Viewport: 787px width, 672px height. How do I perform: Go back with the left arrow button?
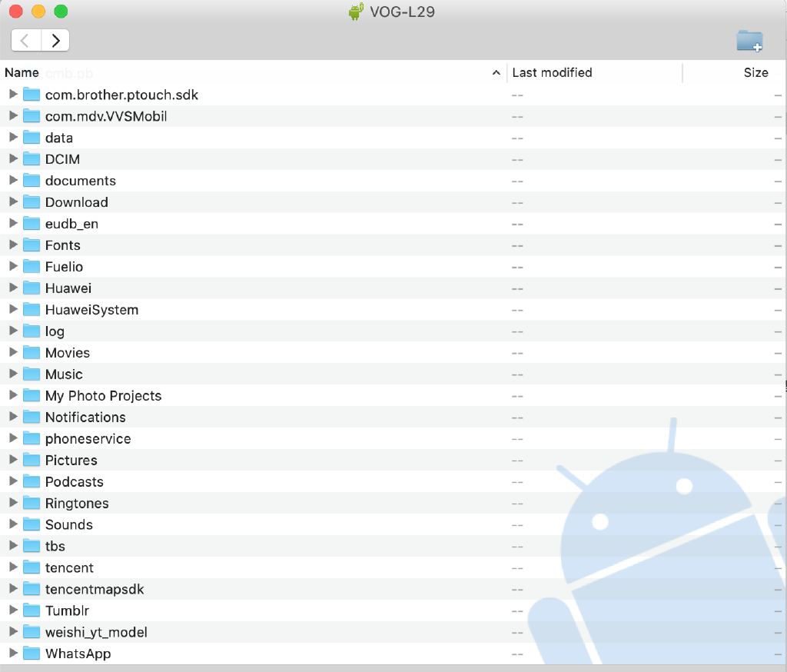(26, 41)
